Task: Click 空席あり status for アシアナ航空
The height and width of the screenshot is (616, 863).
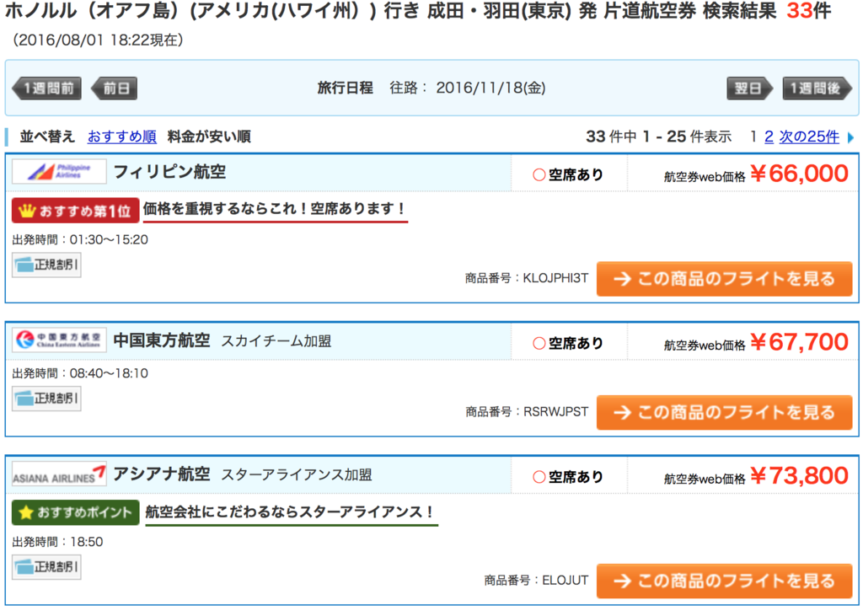Action: (568, 477)
